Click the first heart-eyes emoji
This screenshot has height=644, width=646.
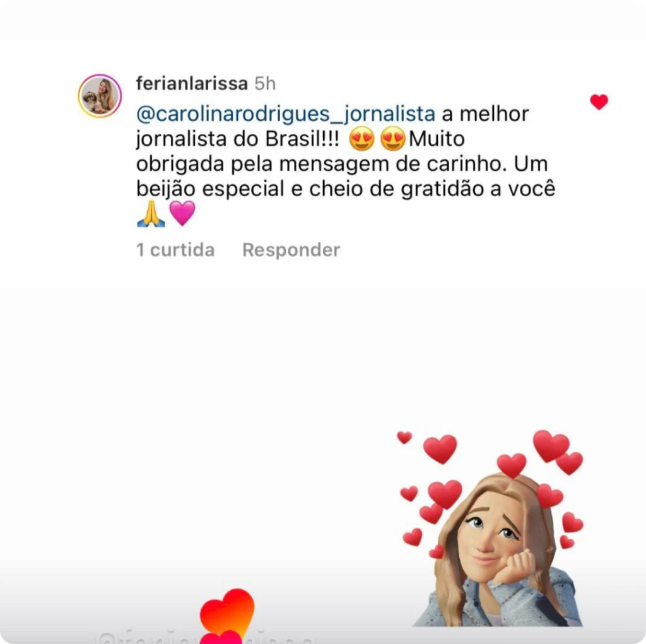pos(361,139)
